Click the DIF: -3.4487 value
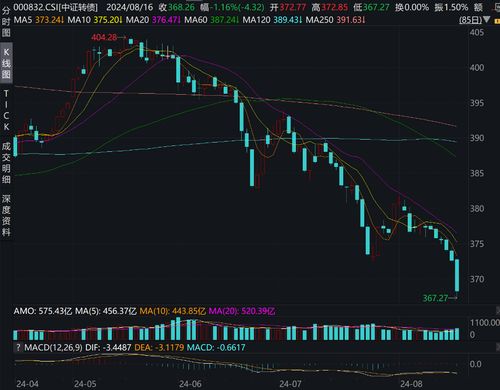 (108, 348)
